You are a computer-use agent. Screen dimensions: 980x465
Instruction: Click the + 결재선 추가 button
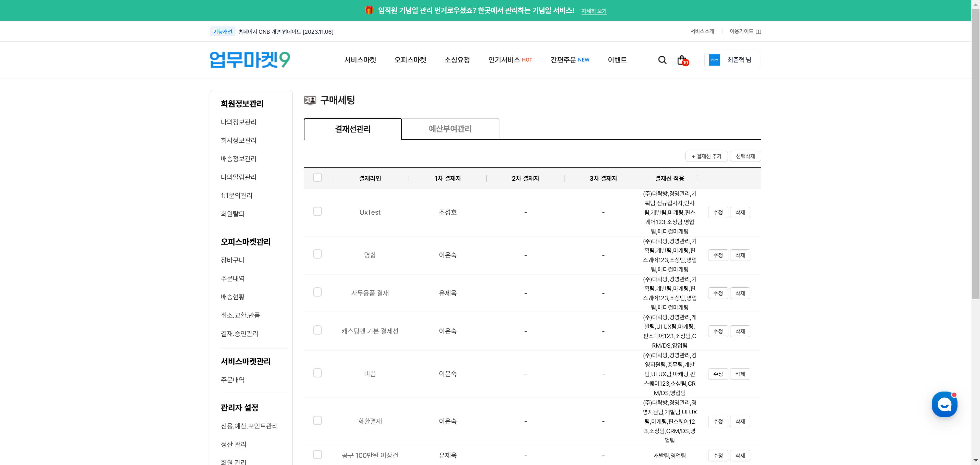tap(706, 156)
